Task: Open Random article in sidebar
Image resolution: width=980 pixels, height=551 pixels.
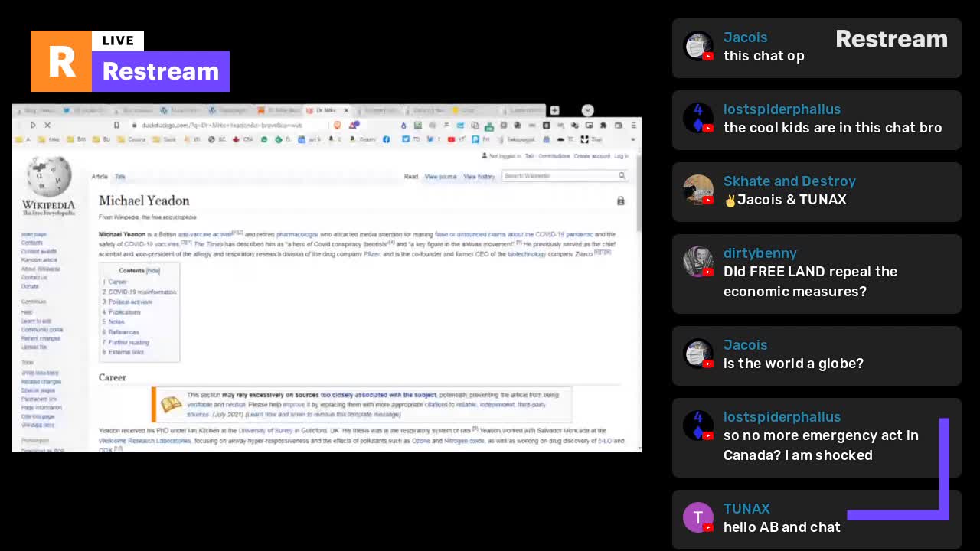Action: (41, 260)
